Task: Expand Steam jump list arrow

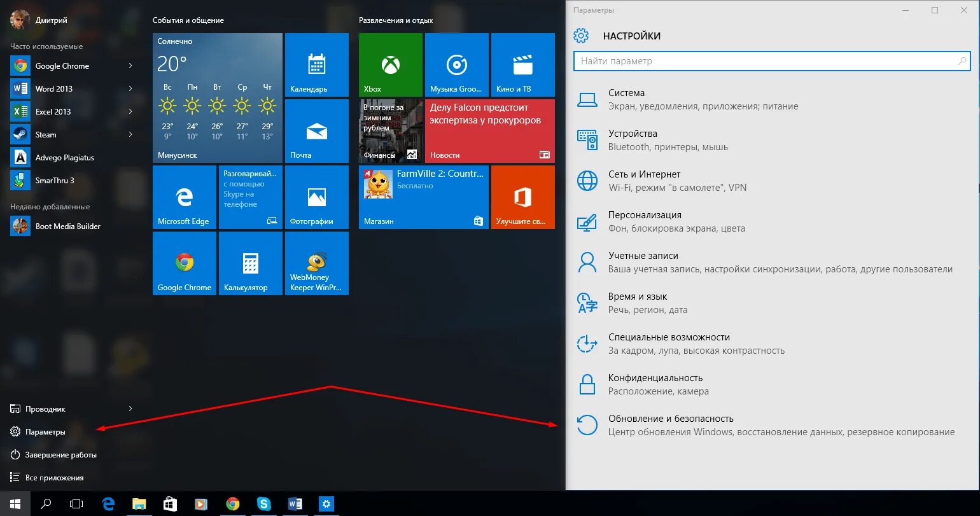Action: 130,134
